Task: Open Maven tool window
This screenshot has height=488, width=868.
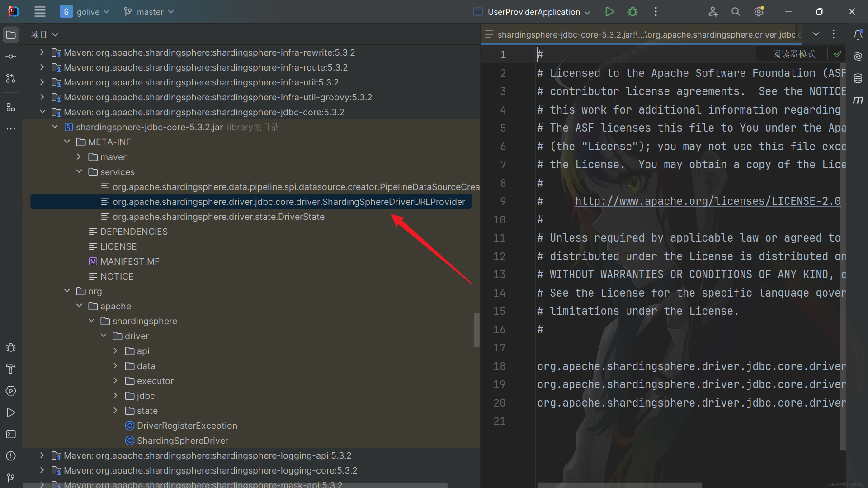Action: point(858,100)
